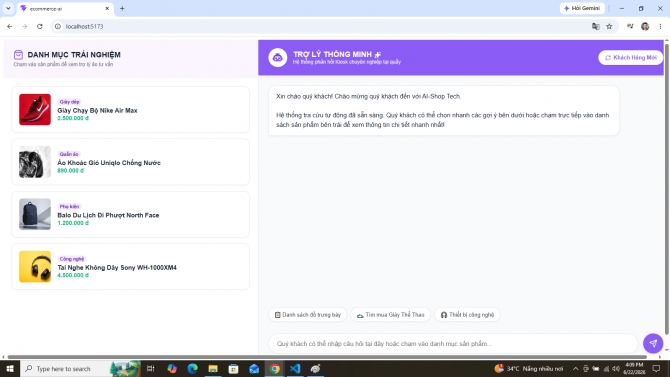Click the Phụ kiện category tag
The image size is (670, 377).
(69, 206)
